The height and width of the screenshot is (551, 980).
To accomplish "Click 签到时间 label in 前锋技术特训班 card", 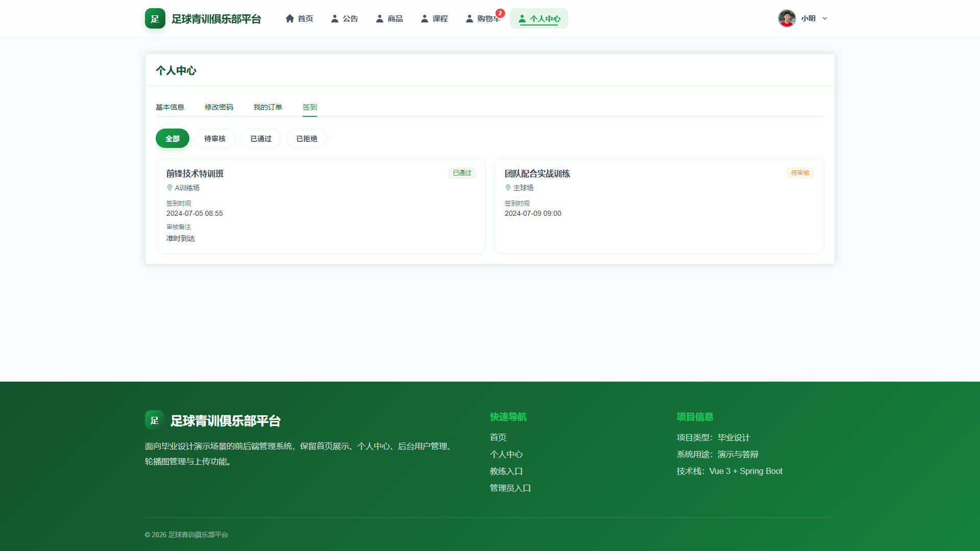I will pyautogui.click(x=179, y=203).
